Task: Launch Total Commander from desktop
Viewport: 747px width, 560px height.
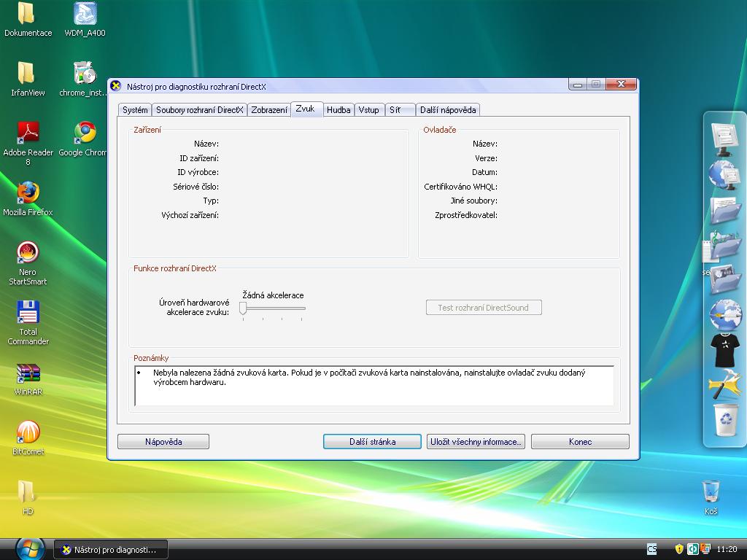Action: 28,314
